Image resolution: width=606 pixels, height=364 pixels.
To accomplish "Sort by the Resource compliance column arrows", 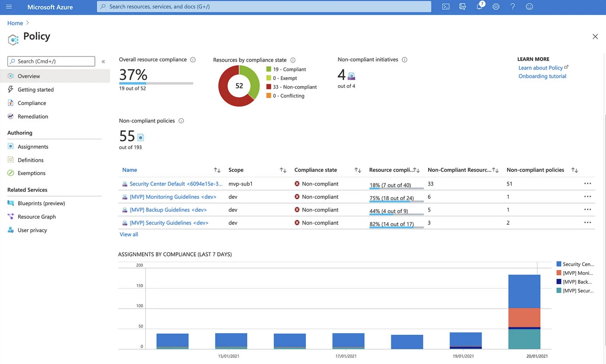I will [x=416, y=170].
